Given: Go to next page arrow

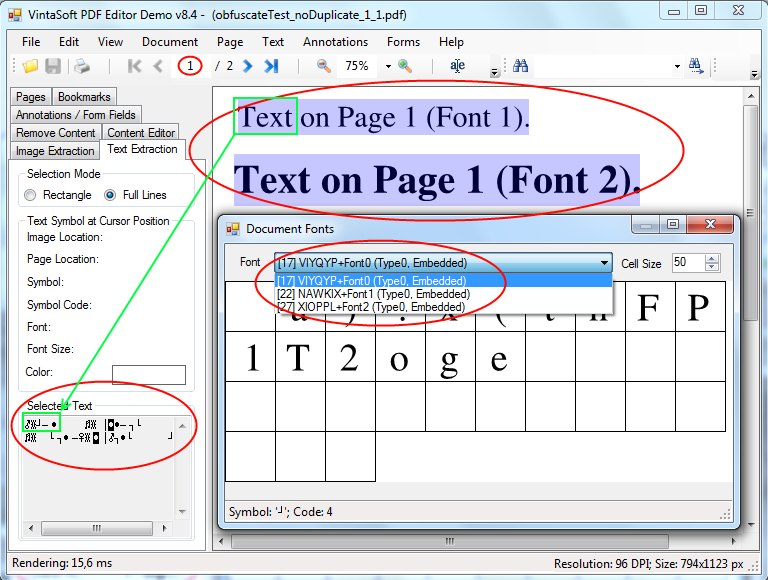Looking at the screenshot, I should (x=248, y=66).
